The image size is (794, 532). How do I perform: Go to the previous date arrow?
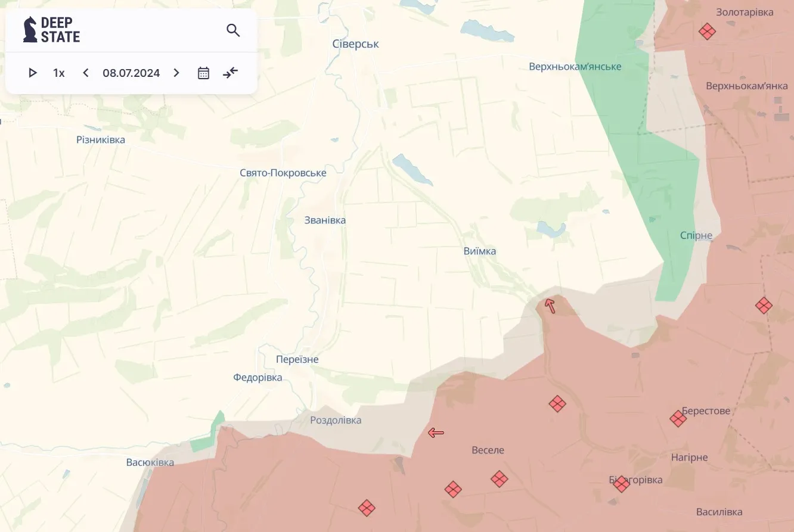pos(86,73)
